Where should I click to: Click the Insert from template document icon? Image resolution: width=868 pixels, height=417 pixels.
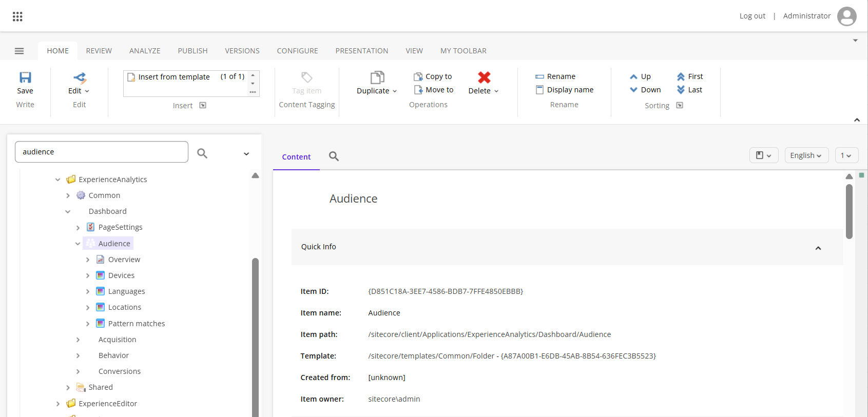tap(131, 77)
